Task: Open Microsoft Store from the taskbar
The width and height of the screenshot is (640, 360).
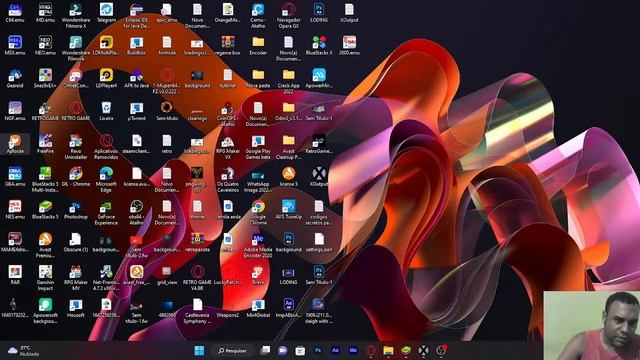Action: click(x=300, y=351)
